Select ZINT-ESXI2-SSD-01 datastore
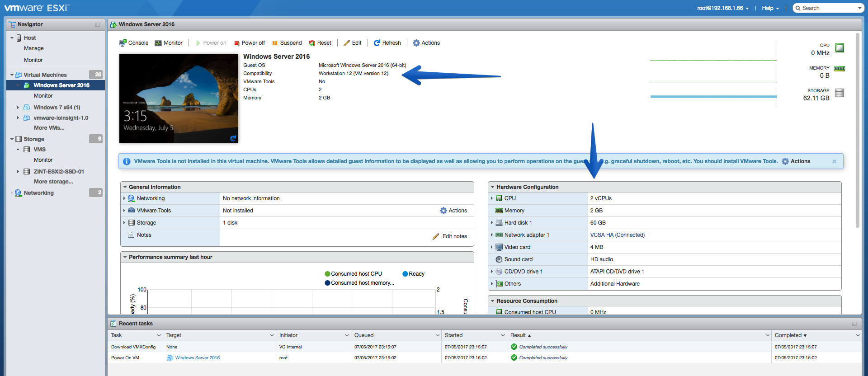This screenshot has width=868, height=376. (x=59, y=172)
